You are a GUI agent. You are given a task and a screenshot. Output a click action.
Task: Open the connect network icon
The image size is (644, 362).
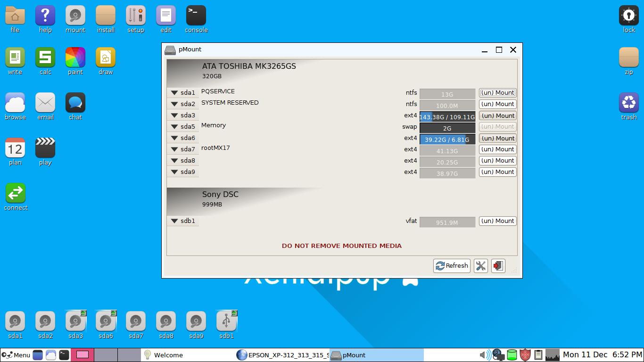(x=16, y=197)
